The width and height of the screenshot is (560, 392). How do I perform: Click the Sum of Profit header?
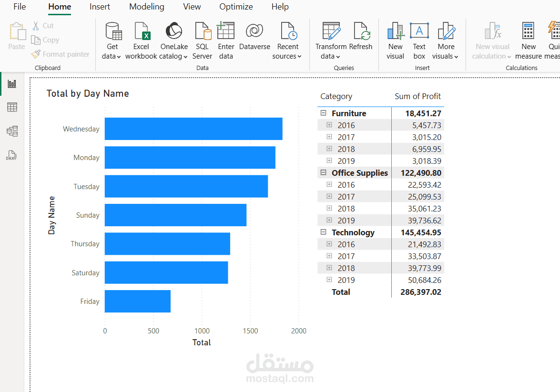click(x=417, y=96)
